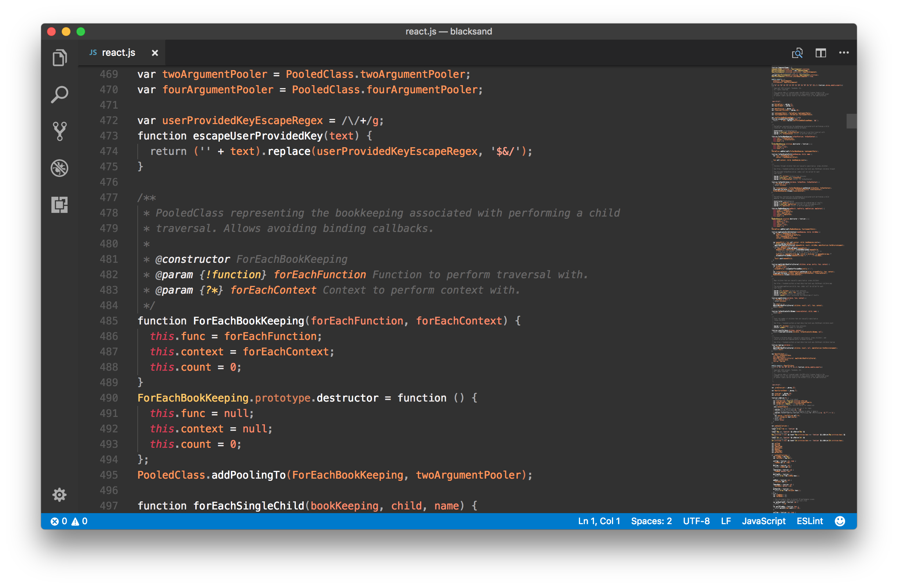The image size is (898, 588).
Task: Split the editor with layout icon
Action: 820,53
